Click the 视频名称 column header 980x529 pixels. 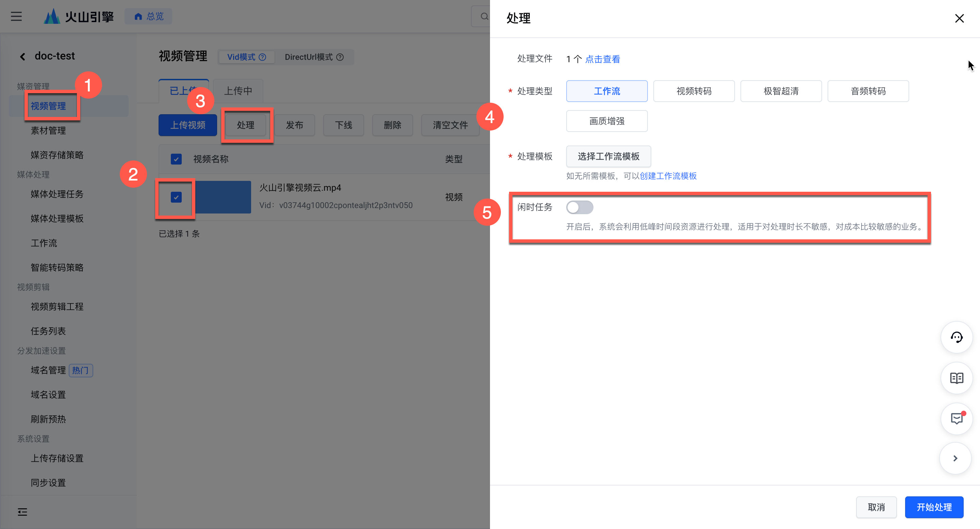click(x=211, y=159)
